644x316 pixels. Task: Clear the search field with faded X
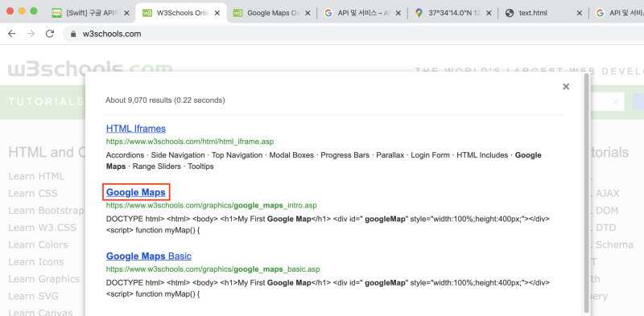(615, 102)
